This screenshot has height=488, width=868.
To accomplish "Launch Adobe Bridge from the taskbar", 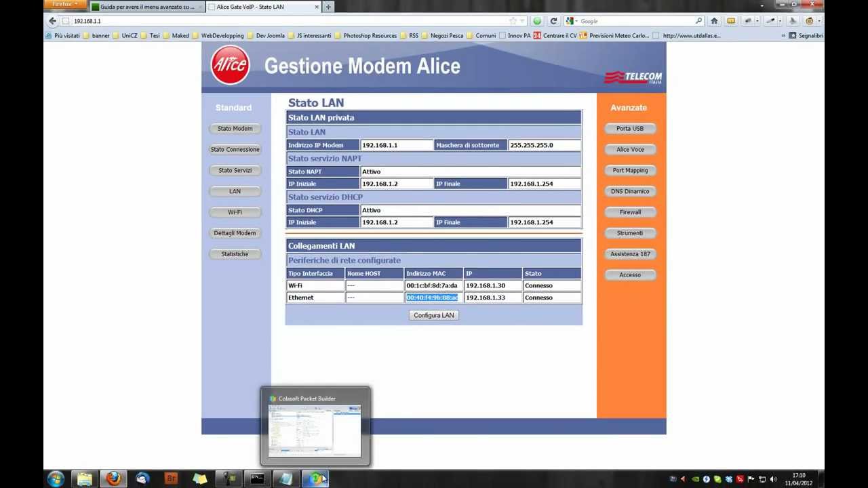I will (171, 479).
